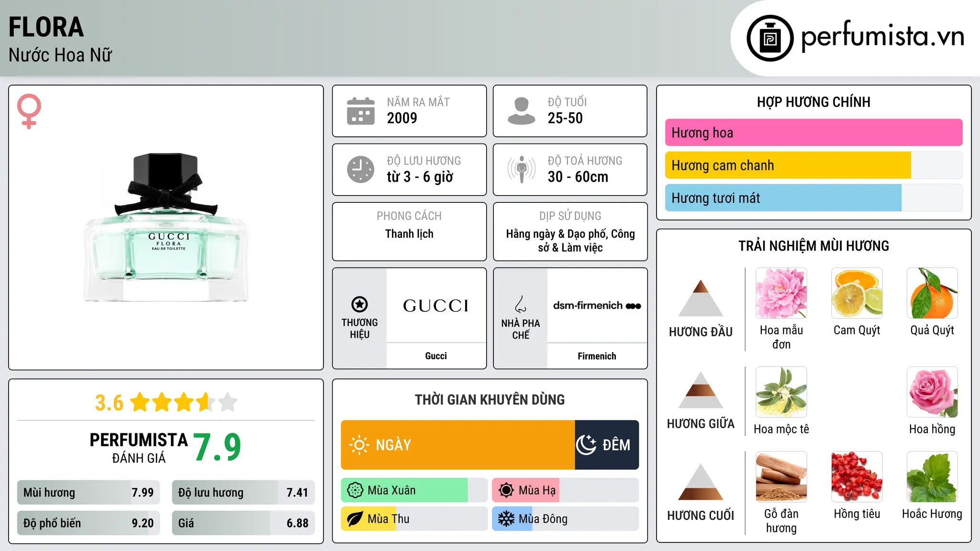The width and height of the screenshot is (980, 551).
Task: Click the middle-note pyramid icon above Hương giữa
Action: point(701,390)
